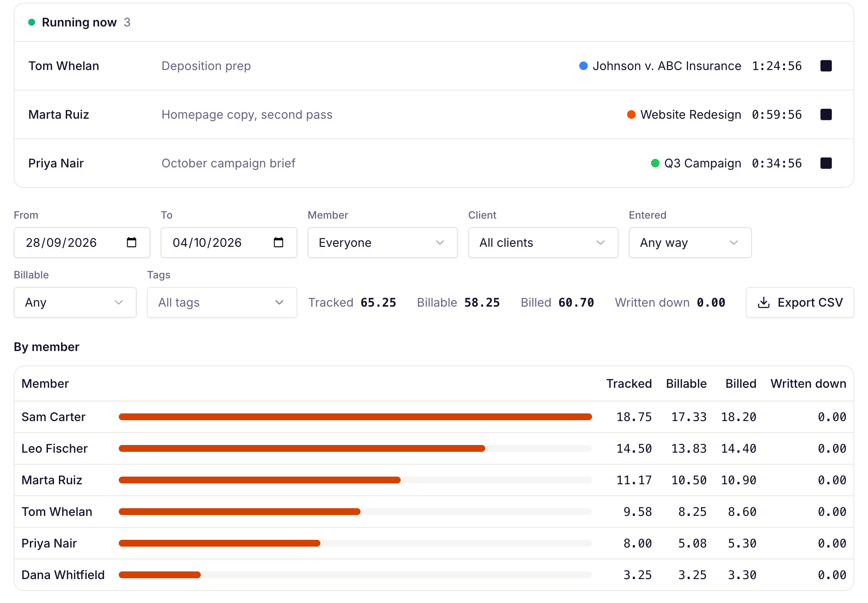Click the green Q3 Campaign project dot
The image size is (868, 603).
coord(655,163)
